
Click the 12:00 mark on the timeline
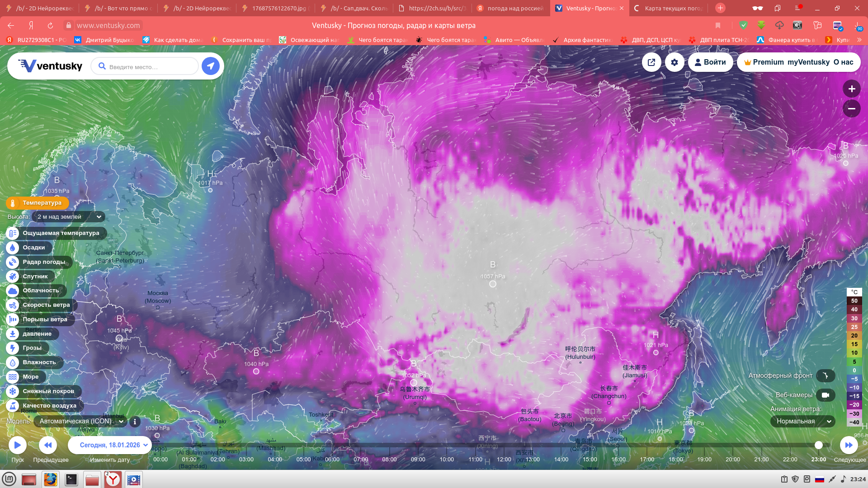click(504, 459)
